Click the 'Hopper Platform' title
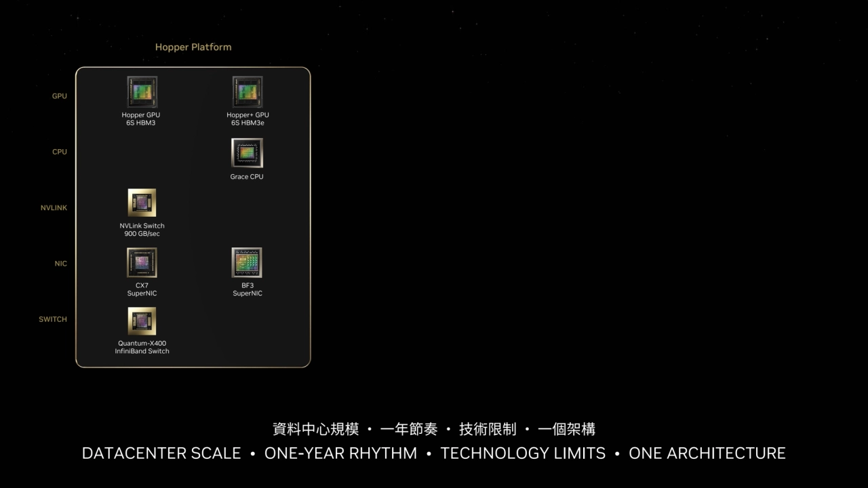The width and height of the screenshot is (868, 488). (193, 47)
